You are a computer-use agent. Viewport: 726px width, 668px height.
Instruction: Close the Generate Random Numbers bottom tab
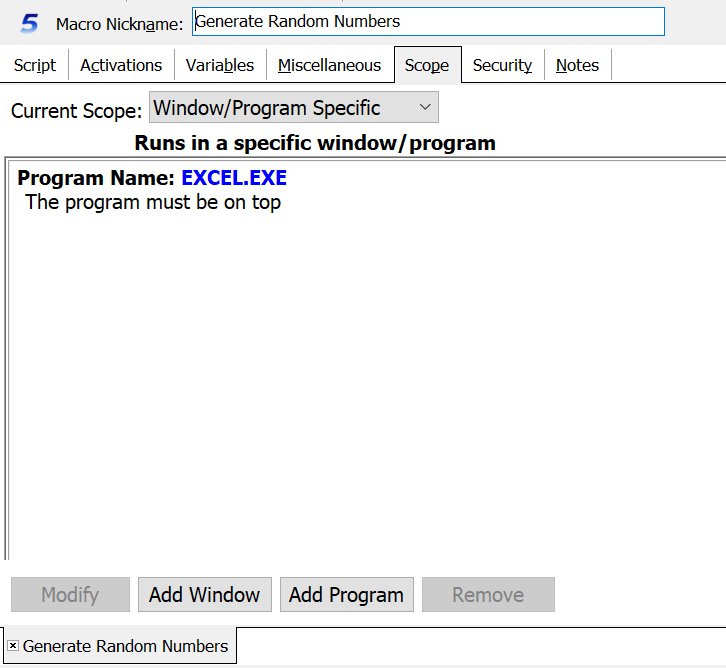coord(13,646)
